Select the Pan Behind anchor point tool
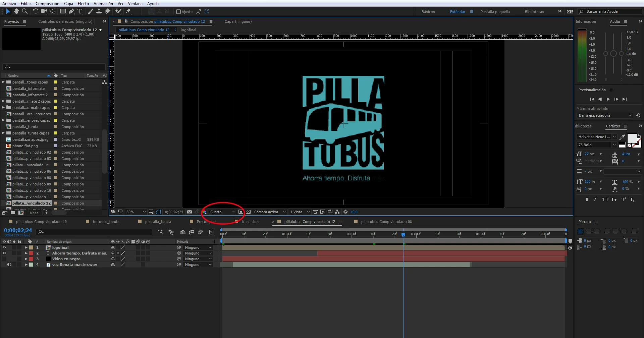644x338 pixels. click(52, 11)
